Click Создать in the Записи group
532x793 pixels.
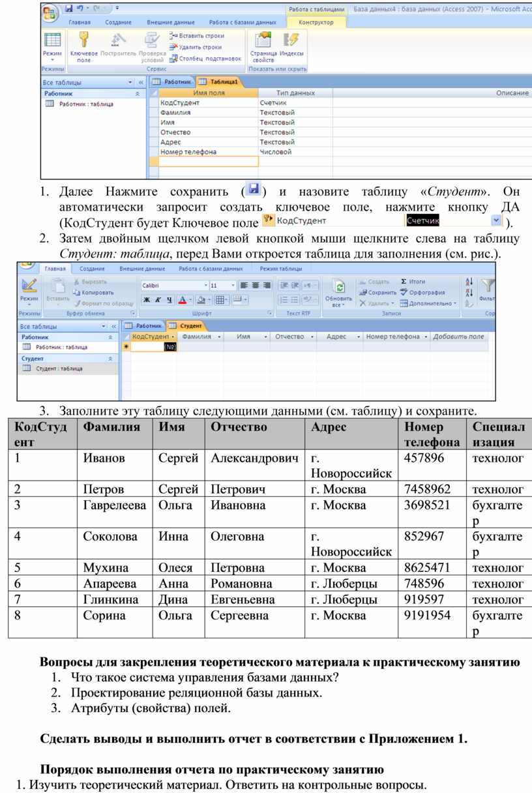tap(374, 281)
